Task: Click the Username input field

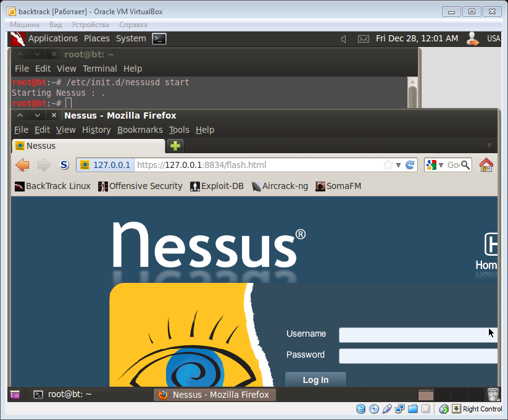Action: pyautogui.click(x=418, y=335)
